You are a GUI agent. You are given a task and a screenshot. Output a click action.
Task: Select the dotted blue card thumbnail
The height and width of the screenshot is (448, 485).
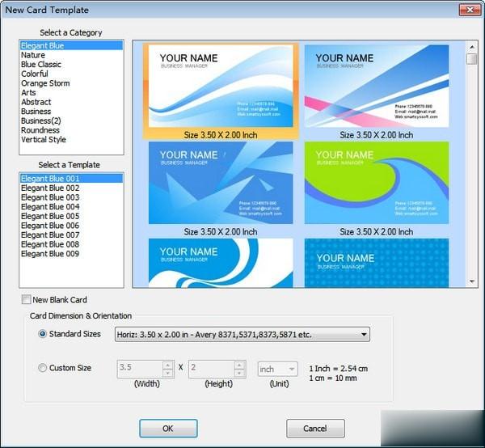(377, 263)
